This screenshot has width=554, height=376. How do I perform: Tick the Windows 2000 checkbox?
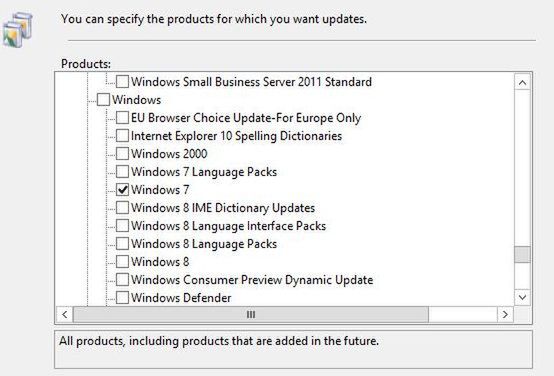(122, 154)
